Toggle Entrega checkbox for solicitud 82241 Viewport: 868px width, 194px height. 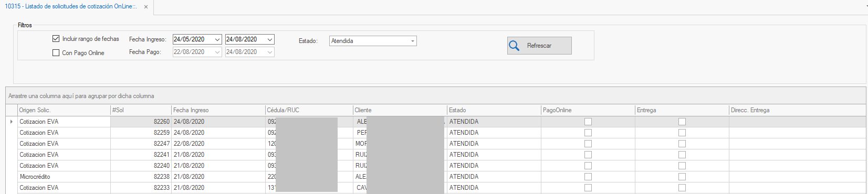point(682,155)
